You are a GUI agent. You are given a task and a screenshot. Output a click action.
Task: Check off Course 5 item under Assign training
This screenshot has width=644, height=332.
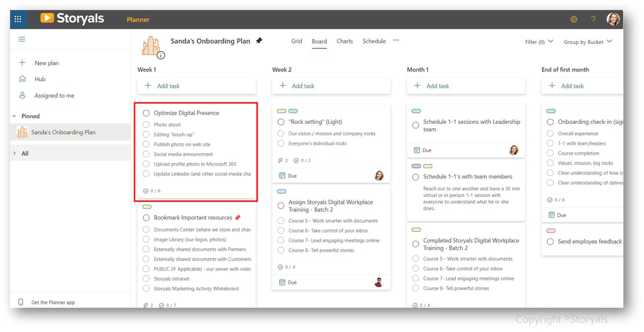click(281, 221)
